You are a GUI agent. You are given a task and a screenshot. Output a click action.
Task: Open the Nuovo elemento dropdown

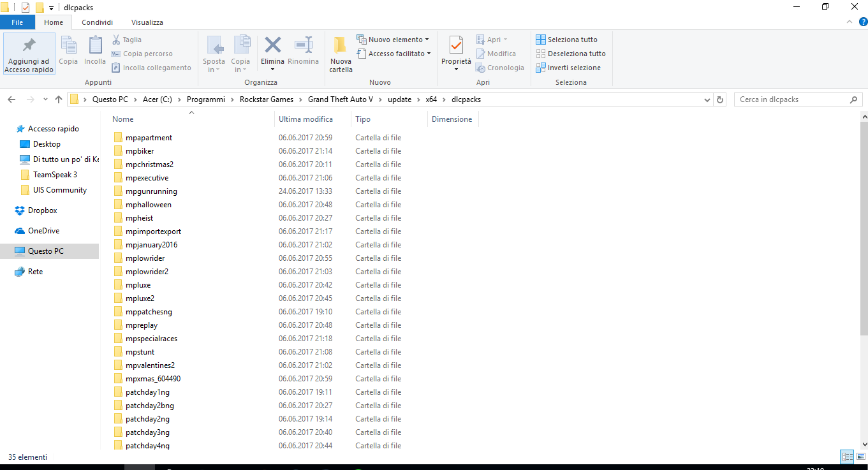tap(393, 39)
